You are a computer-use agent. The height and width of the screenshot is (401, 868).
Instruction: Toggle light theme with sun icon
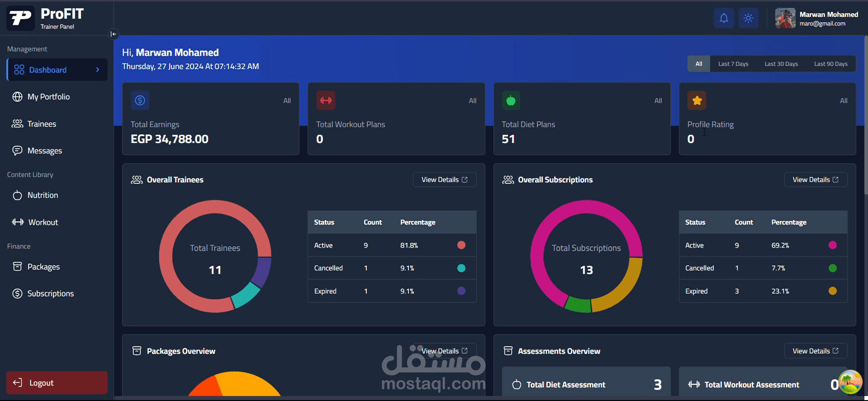pyautogui.click(x=748, y=18)
